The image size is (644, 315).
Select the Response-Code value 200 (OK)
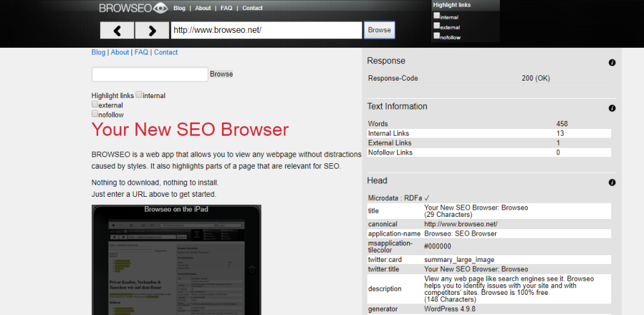[x=535, y=78]
